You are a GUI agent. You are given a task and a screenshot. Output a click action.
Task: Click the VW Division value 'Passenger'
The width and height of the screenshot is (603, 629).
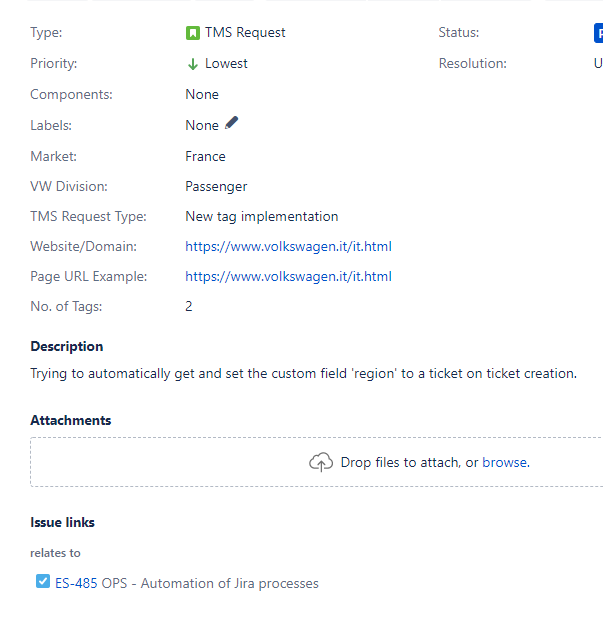click(216, 187)
